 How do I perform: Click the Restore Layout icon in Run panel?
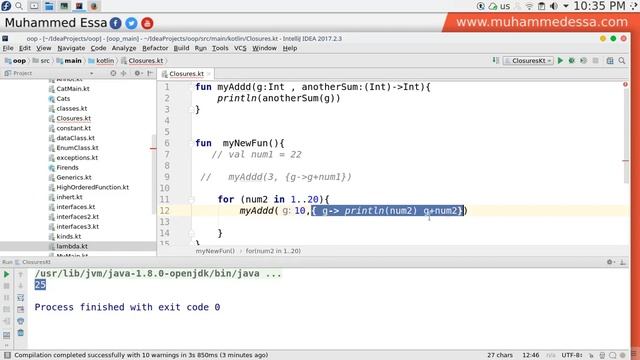click(x=7, y=335)
